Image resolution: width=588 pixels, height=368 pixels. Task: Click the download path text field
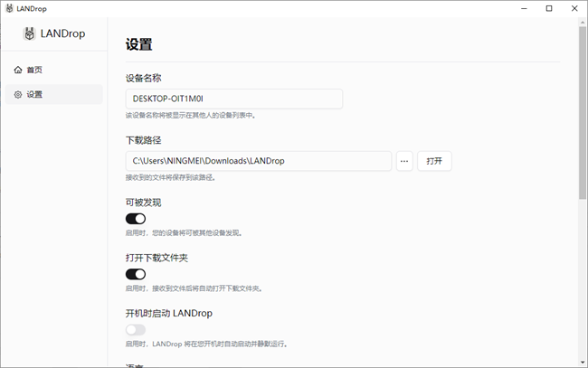[x=258, y=161]
